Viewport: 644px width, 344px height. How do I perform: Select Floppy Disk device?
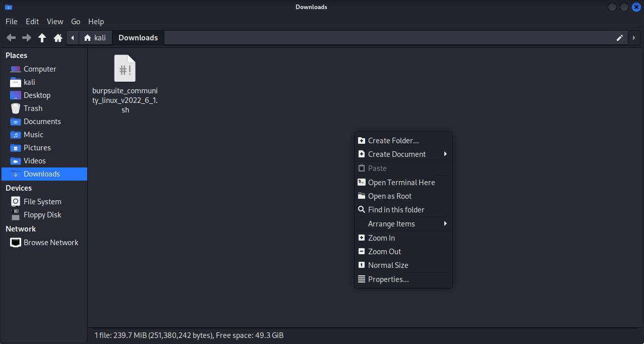[42, 215]
